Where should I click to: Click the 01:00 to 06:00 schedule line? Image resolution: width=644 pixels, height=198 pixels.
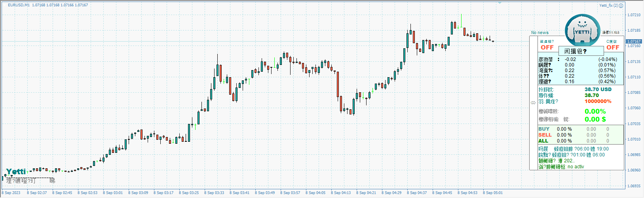point(572,155)
